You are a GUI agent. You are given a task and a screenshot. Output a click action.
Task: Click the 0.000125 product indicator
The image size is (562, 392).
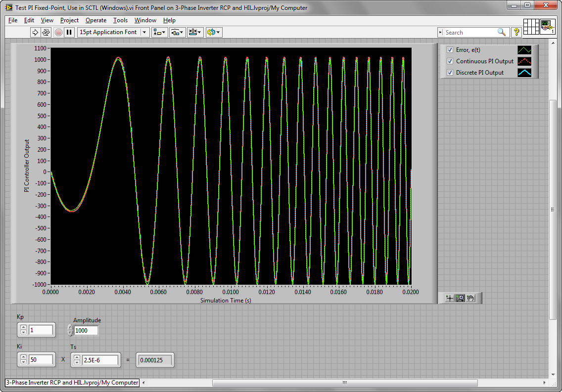[x=155, y=360]
